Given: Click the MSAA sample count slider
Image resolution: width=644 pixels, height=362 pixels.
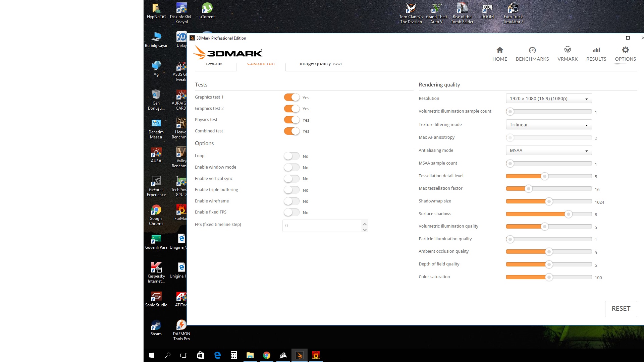Looking at the screenshot, I should 549,164.
